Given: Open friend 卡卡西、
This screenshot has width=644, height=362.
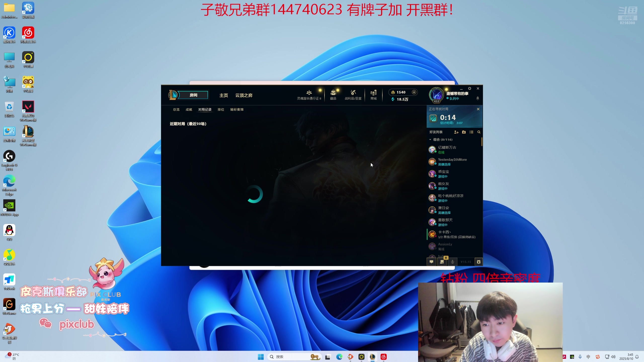Looking at the screenshot, I should coord(454,234).
